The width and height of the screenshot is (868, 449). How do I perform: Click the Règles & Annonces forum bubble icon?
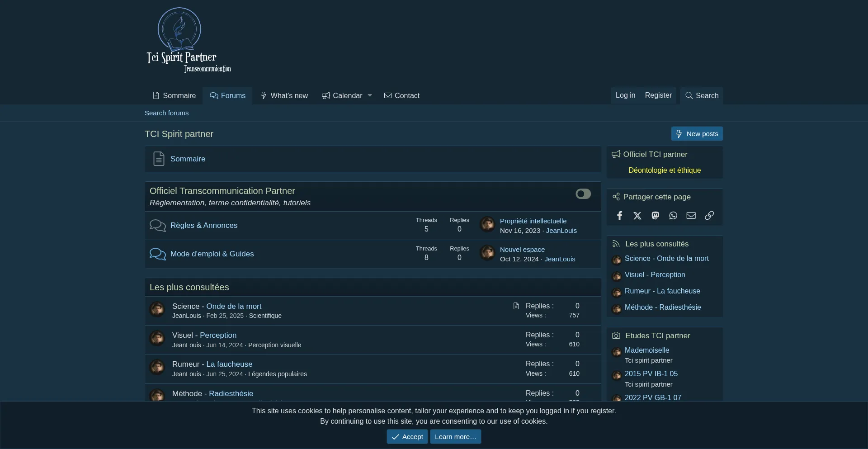158,226
